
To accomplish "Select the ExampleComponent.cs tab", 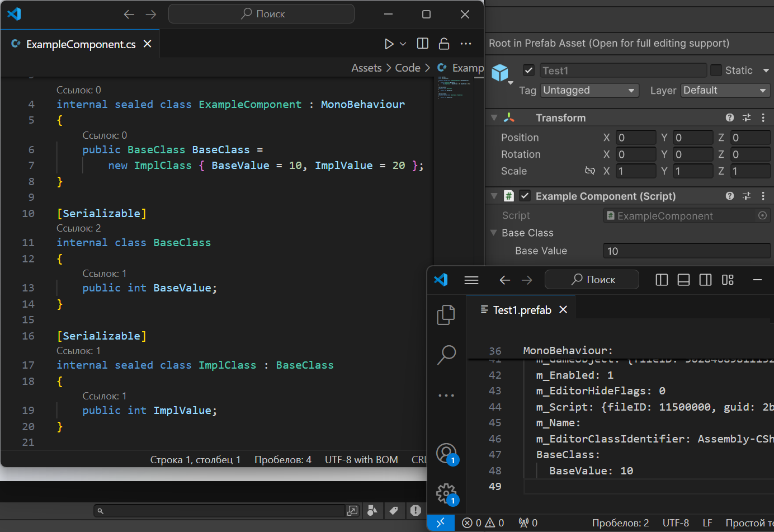I will coord(81,44).
